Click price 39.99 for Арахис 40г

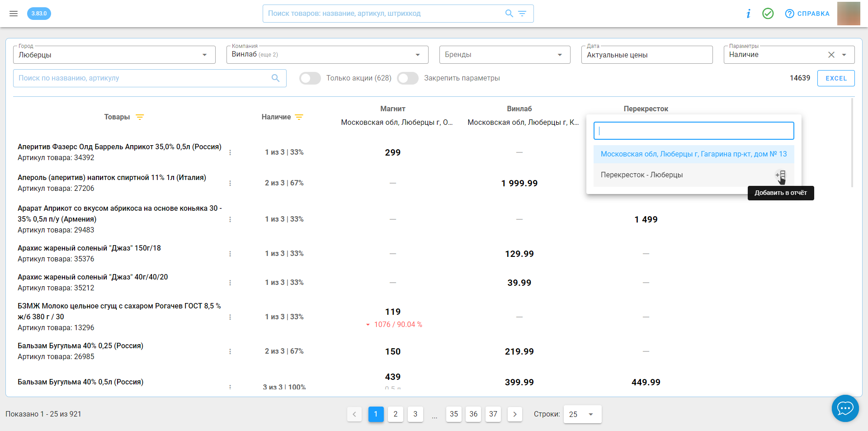tap(519, 283)
